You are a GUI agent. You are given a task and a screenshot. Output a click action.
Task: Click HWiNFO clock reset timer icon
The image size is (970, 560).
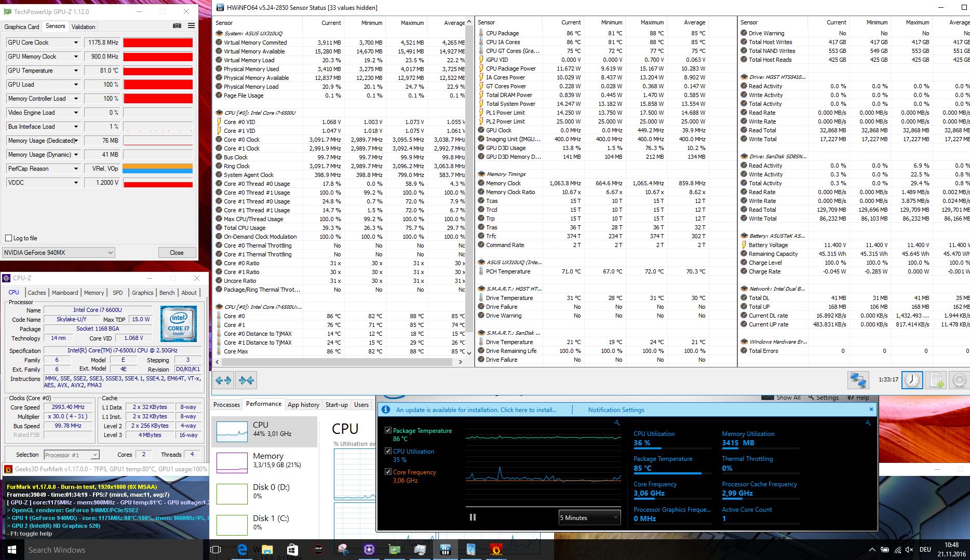tap(912, 380)
